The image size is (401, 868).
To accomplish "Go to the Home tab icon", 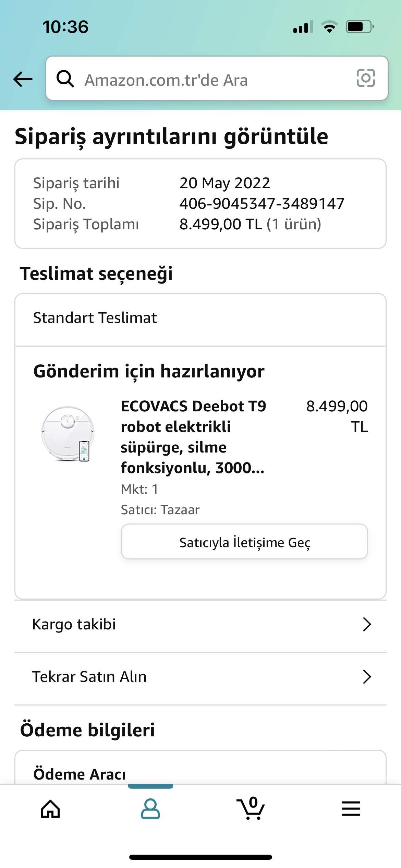I will click(50, 809).
